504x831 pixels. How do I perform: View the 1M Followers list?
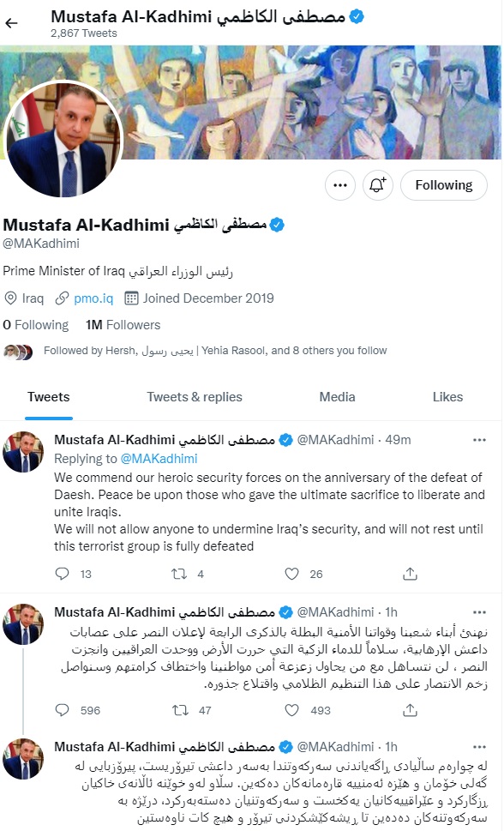click(x=123, y=325)
